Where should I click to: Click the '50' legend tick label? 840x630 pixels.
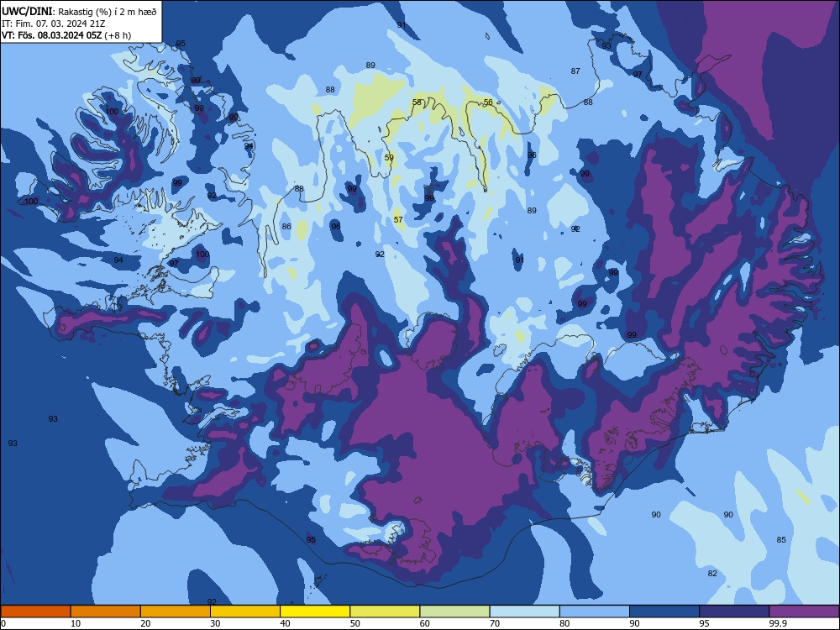(355, 623)
